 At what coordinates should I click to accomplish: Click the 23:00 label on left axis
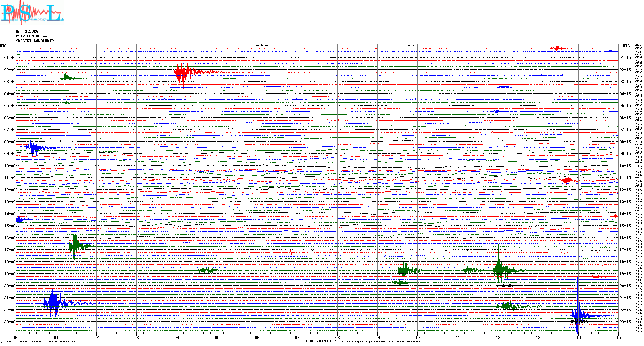click(x=10, y=322)
